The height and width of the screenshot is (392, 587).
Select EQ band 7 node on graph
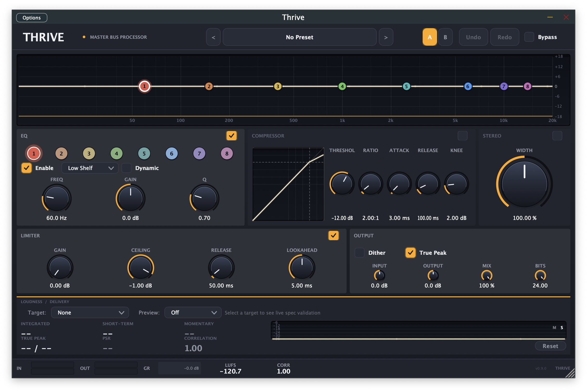[504, 86]
